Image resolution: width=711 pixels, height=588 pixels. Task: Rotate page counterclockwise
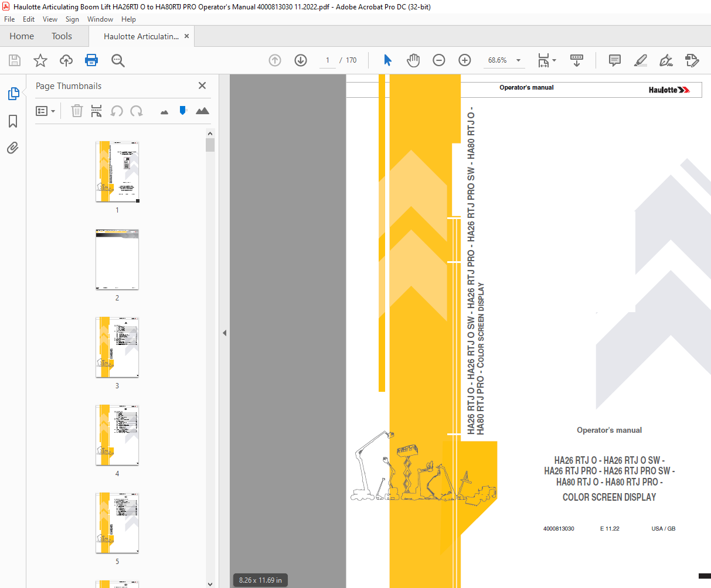click(x=117, y=111)
